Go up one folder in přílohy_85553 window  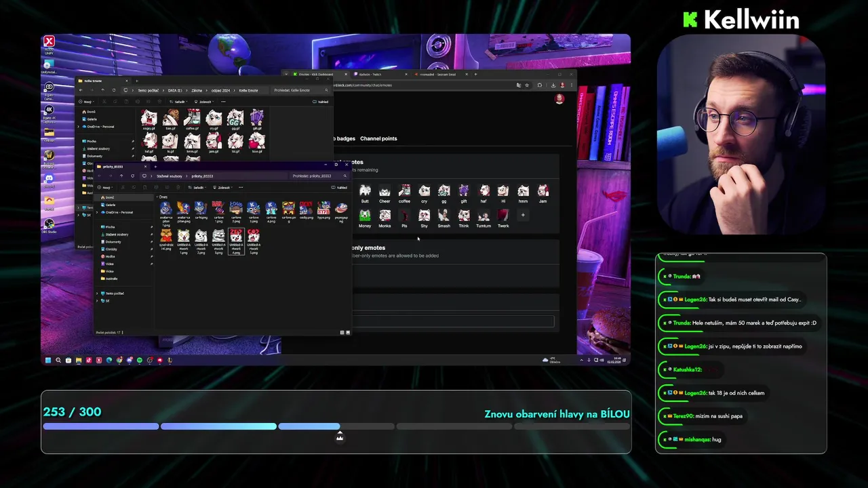pyautogui.click(x=121, y=176)
